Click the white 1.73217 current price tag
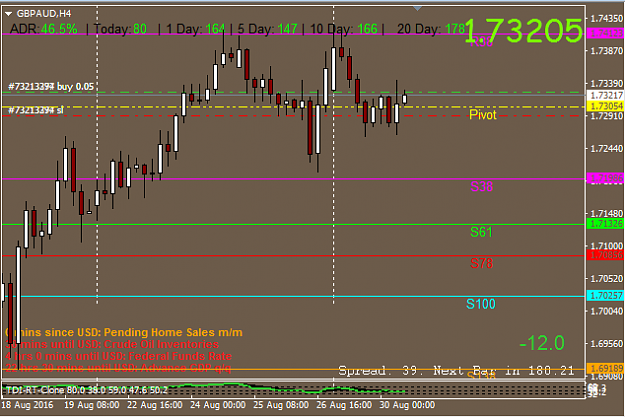Viewport: 625px width, 418px height. [x=606, y=96]
